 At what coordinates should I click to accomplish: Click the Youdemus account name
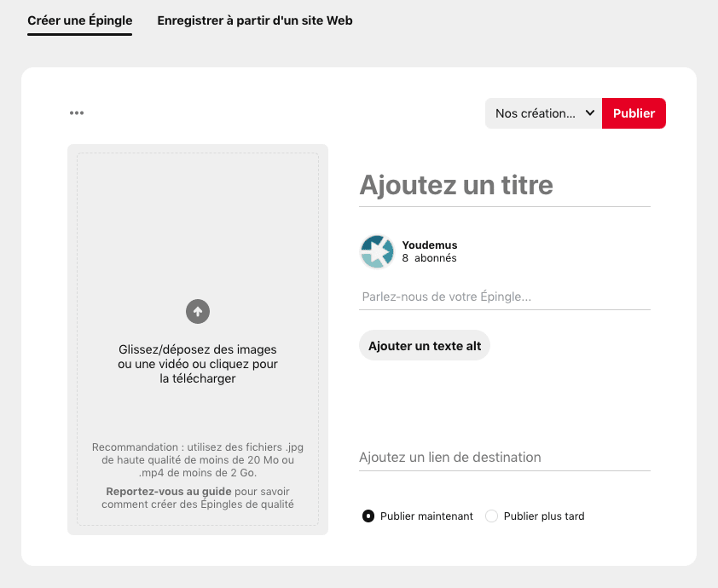430,245
